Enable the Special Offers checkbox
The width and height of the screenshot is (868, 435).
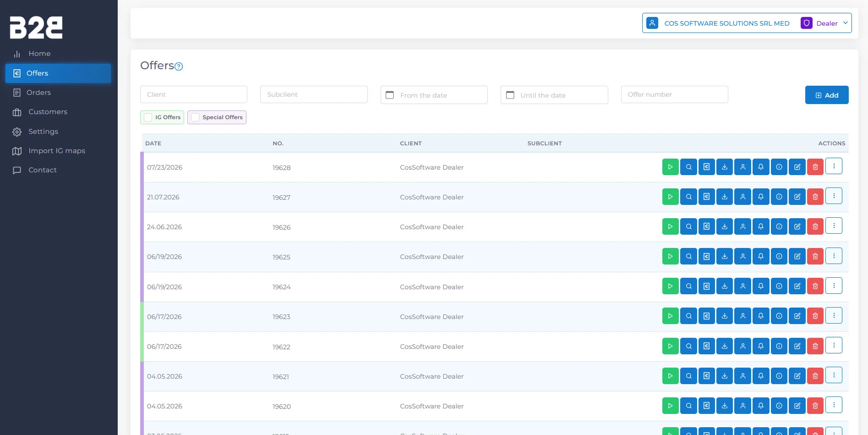[x=195, y=117]
